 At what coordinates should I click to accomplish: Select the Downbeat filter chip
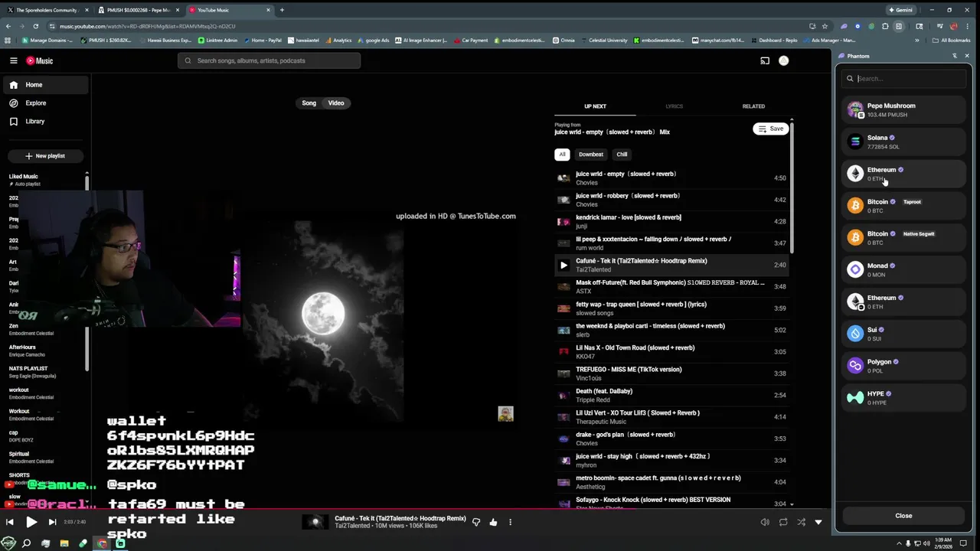pos(590,155)
